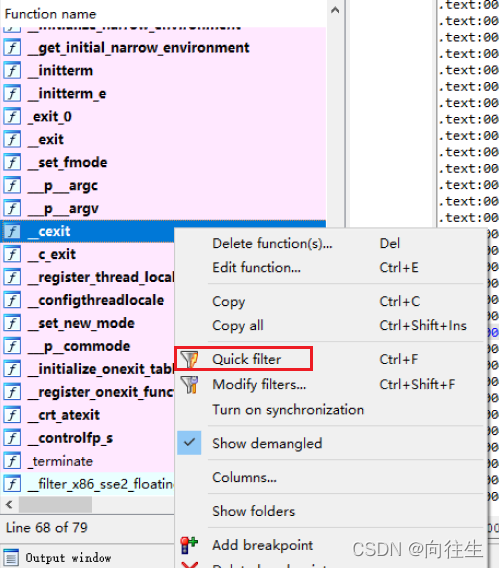The width and height of the screenshot is (499, 568).
Task: Select the __p__commode function row
Action: click(x=88, y=346)
